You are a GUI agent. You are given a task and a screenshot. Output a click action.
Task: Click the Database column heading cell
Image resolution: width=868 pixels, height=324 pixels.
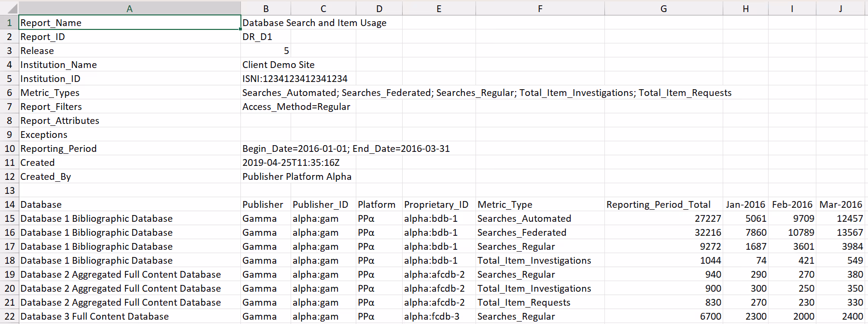coord(129,204)
